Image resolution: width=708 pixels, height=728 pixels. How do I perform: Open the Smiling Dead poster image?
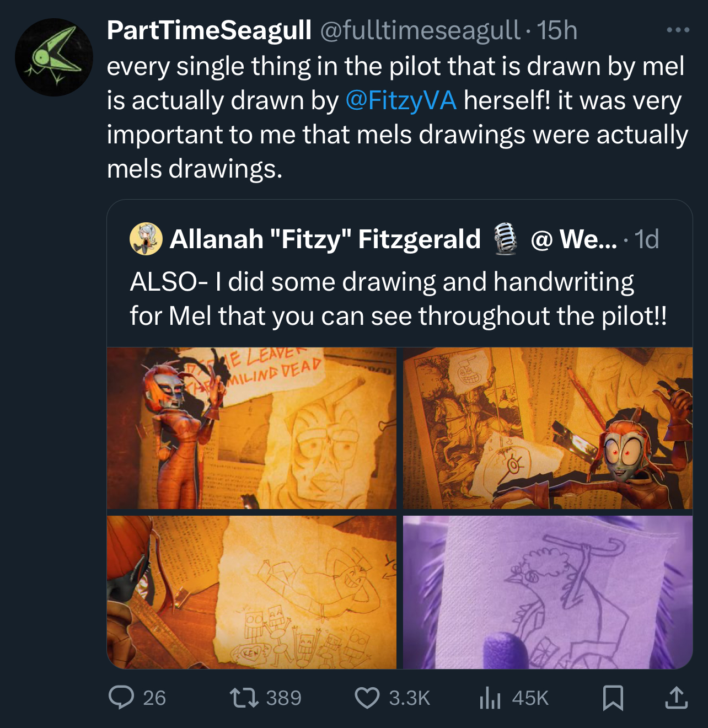click(251, 428)
